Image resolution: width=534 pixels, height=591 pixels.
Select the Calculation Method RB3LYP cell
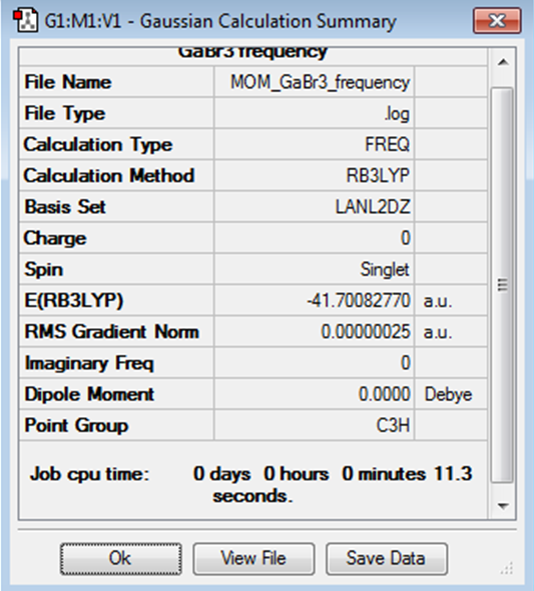click(314, 175)
